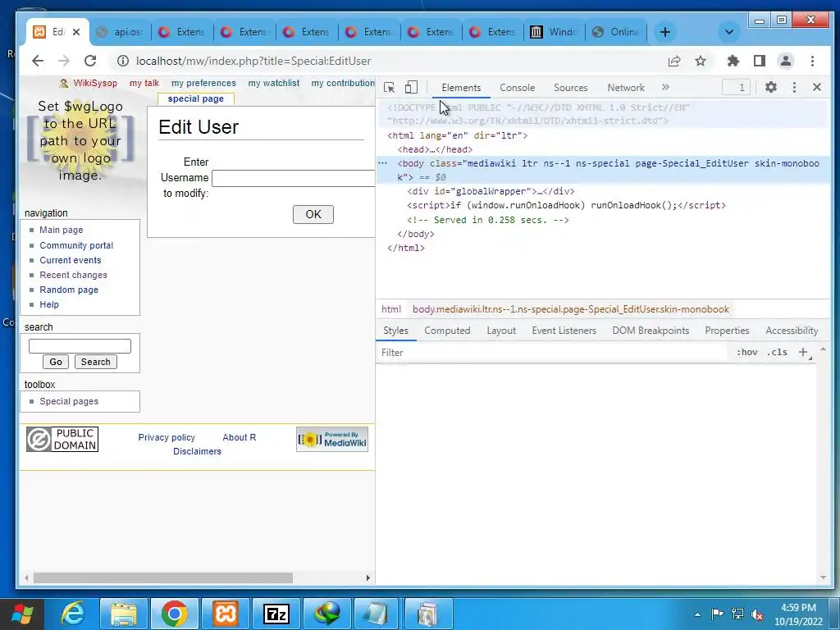Click the Go search button
This screenshot has width=840, height=630.
pos(56,362)
